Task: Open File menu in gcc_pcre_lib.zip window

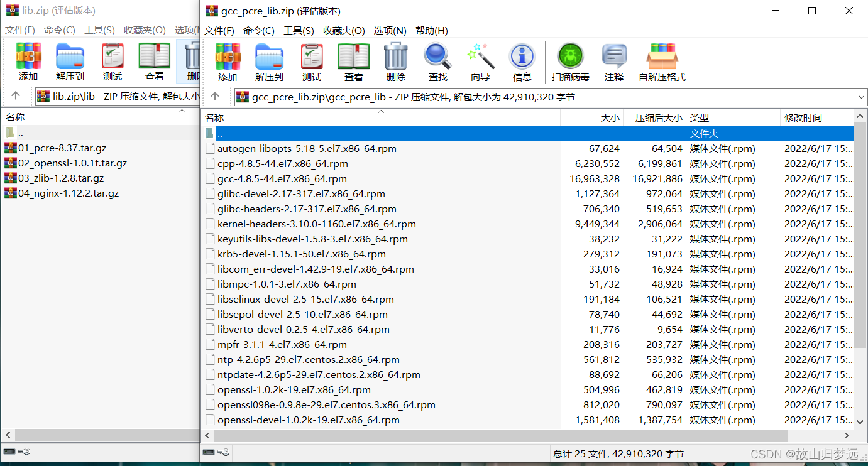Action: pos(219,31)
